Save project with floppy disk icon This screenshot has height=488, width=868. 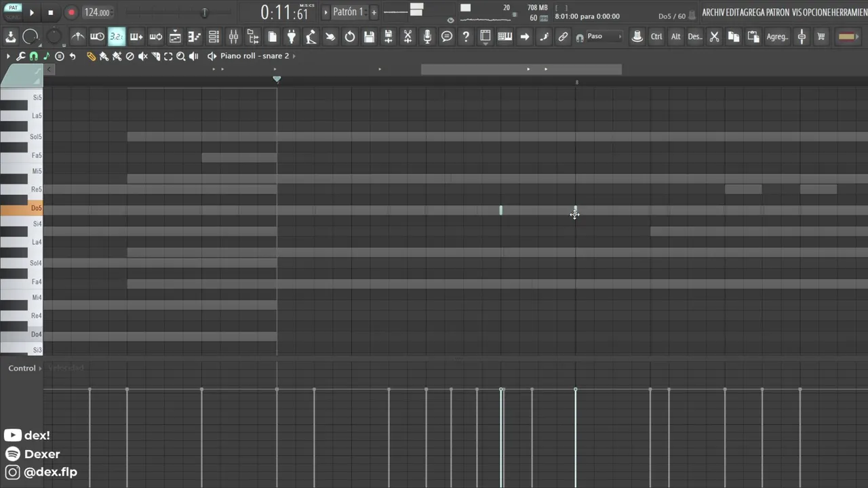coord(369,37)
